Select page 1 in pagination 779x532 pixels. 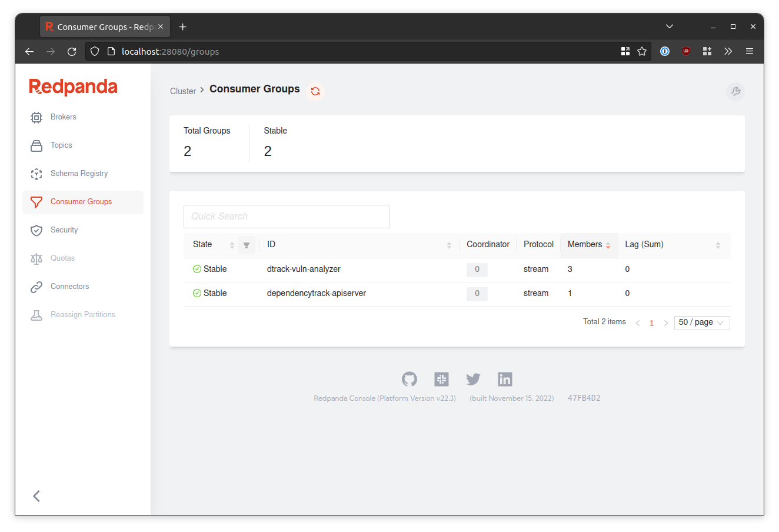tap(651, 323)
